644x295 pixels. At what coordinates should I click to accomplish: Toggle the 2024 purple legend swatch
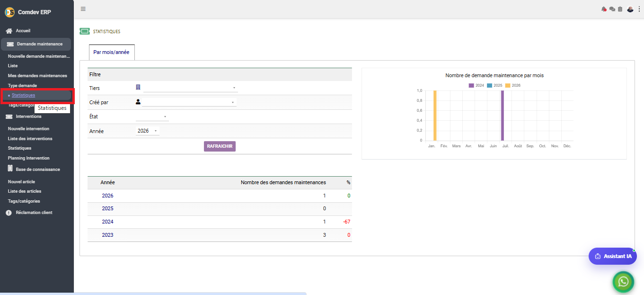pos(471,85)
